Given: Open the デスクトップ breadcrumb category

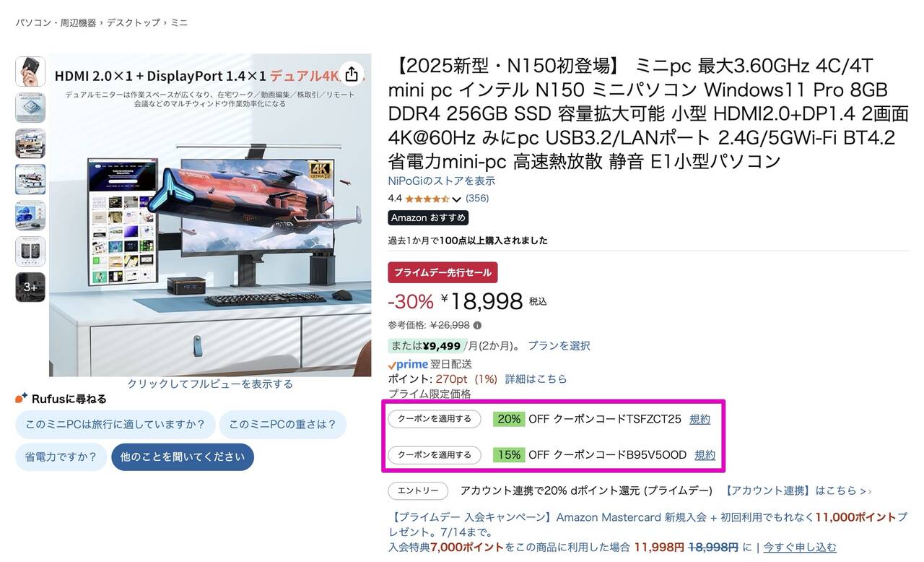Looking at the screenshot, I should (134, 23).
